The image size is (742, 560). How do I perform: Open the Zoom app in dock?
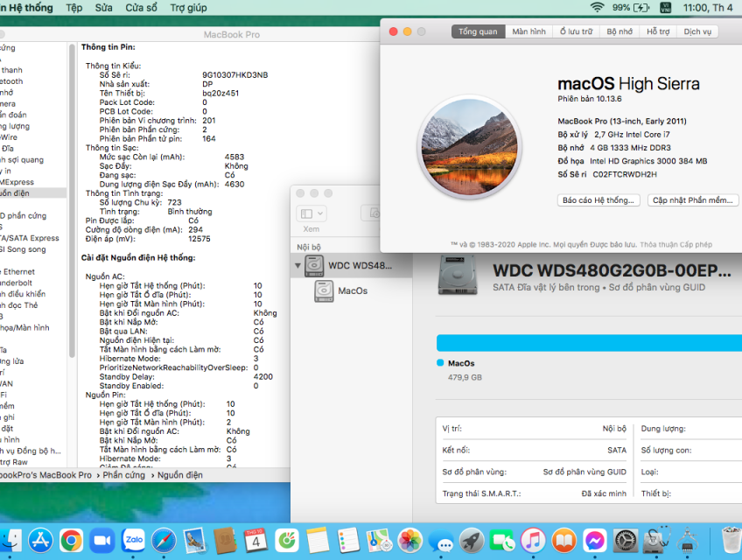[102, 540]
